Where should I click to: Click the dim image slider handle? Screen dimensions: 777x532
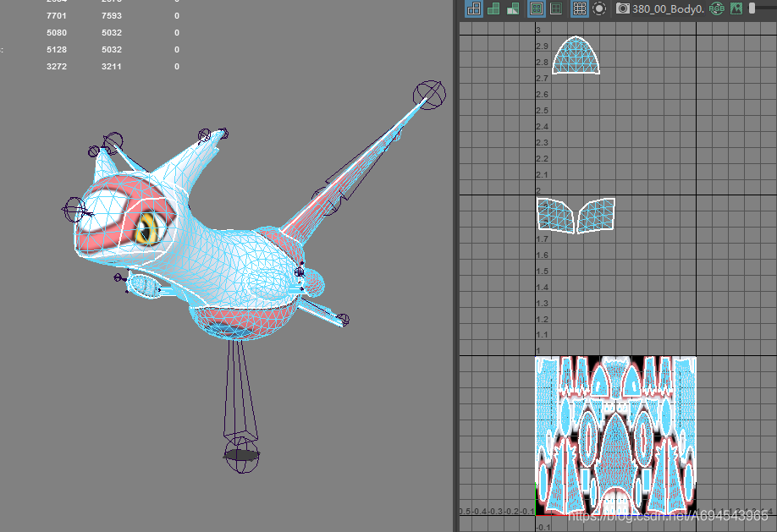click(752, 8)
